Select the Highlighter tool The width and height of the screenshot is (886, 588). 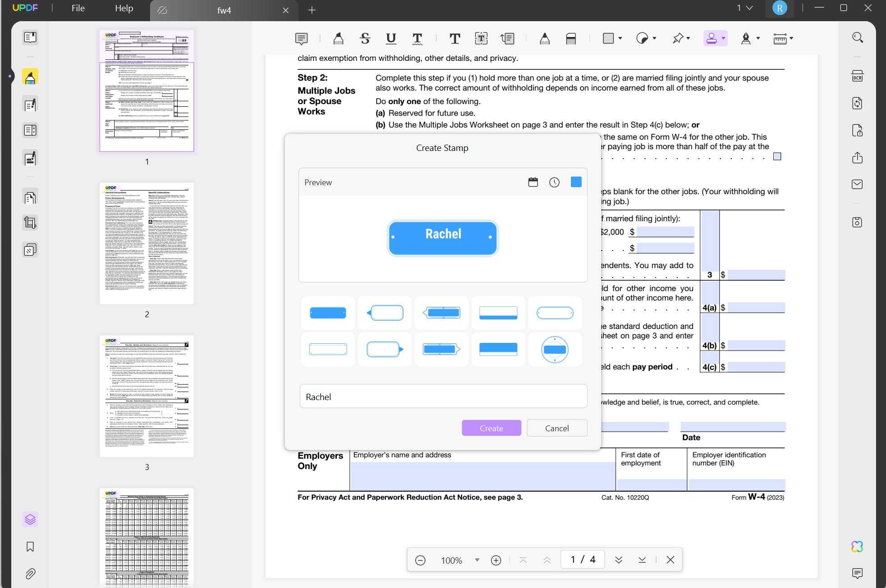(338, 39)
